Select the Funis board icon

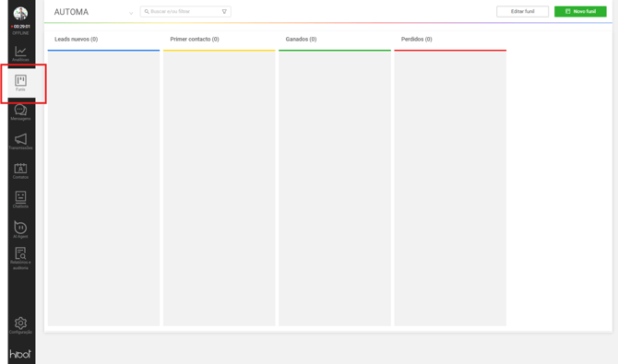(x=20, y=80)
